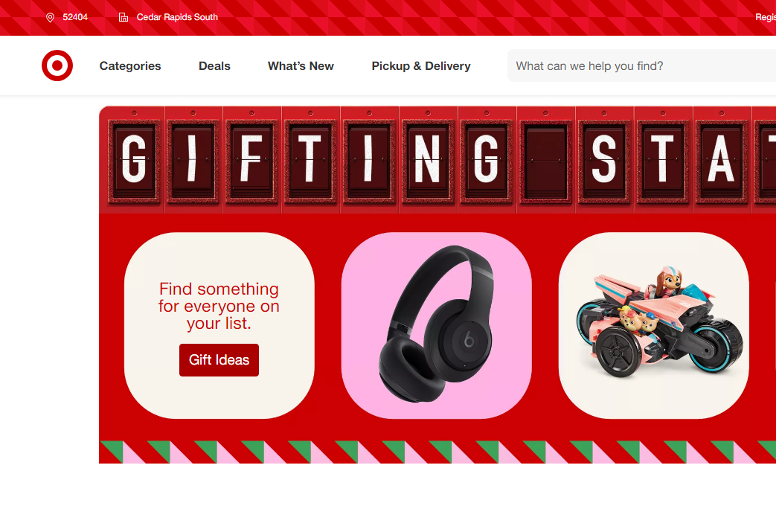Viewport: 776px width, 532px height.
Task: Click the partially visible Registry link
Action: (x=766, y=17)
